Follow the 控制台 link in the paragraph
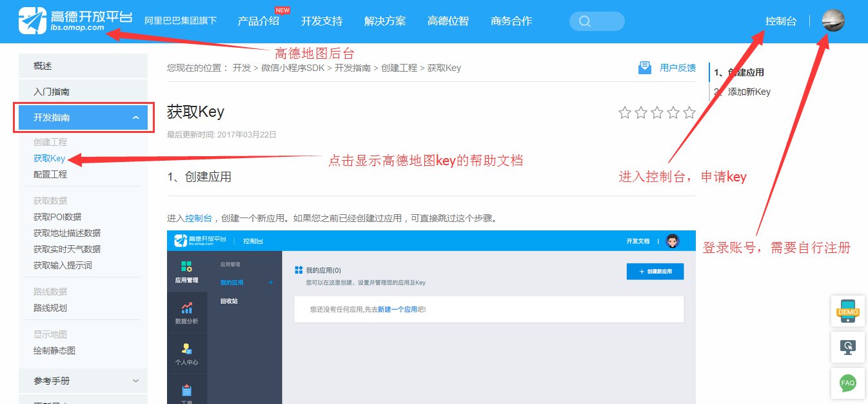Screen dimensions: 868x404 [199, 218]
